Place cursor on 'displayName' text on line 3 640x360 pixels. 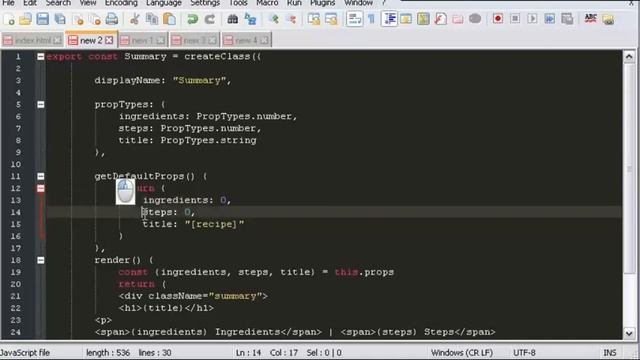pyautogui.click(x=127, y=80)
